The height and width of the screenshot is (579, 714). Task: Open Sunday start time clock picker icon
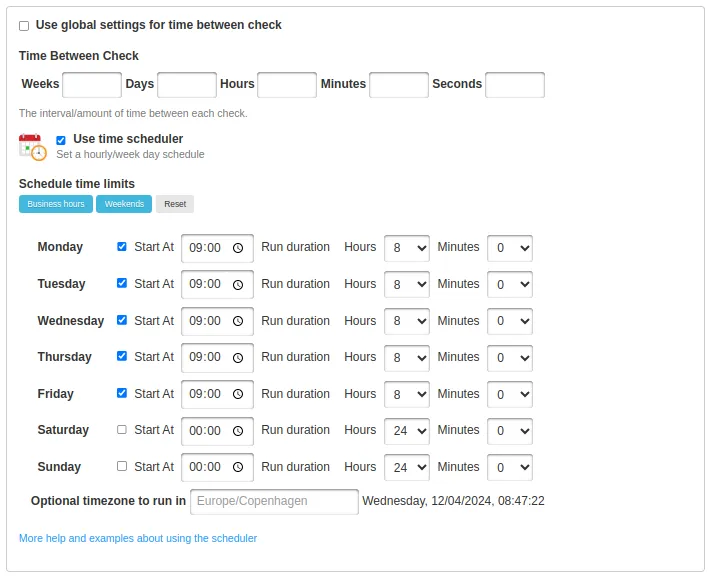(x=238, y=467)
